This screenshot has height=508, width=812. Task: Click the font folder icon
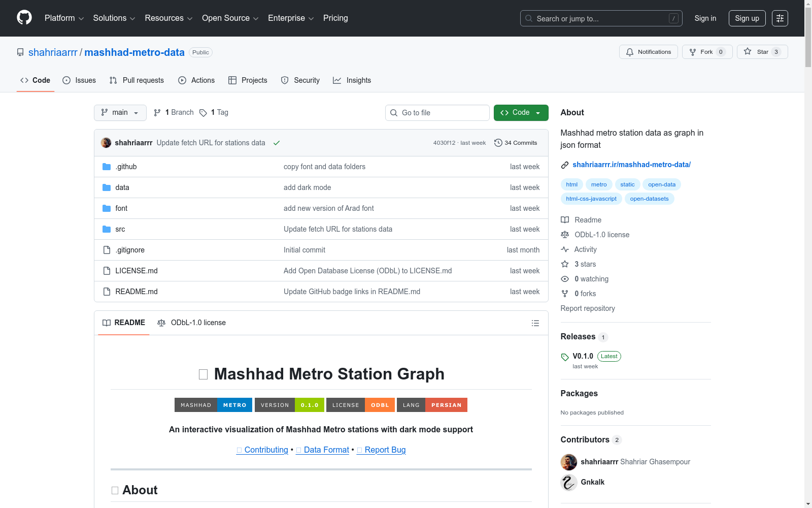pyautogui.click(x=107, y=208)
